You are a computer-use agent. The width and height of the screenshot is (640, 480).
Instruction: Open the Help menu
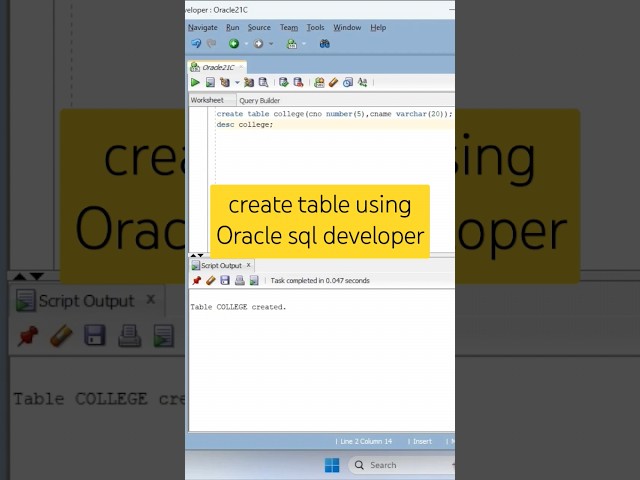tap(378, 27)
